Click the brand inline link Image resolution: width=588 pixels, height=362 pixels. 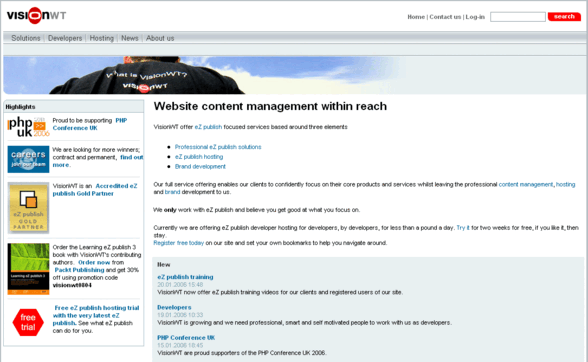[x=172, y=192]
